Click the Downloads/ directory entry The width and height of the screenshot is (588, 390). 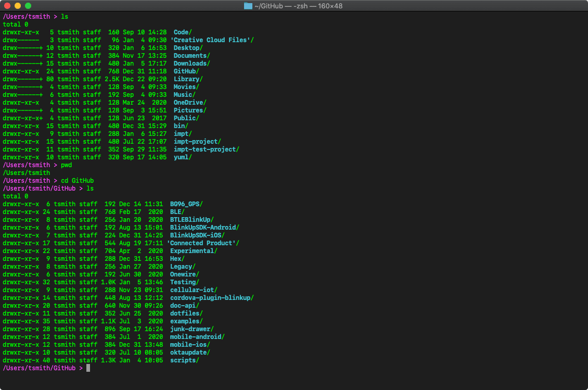(x=192, y=63)
